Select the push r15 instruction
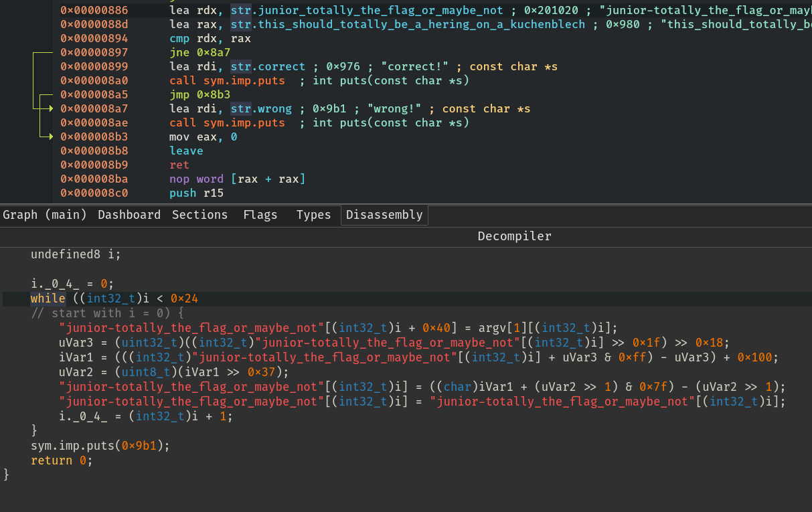Screen dimensions: 812x512 196,193
